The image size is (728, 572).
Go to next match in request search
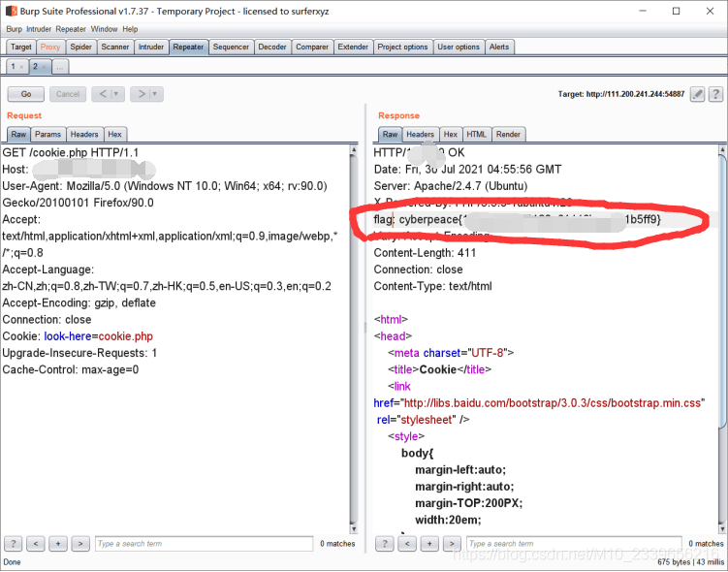[x=80, y=543]
